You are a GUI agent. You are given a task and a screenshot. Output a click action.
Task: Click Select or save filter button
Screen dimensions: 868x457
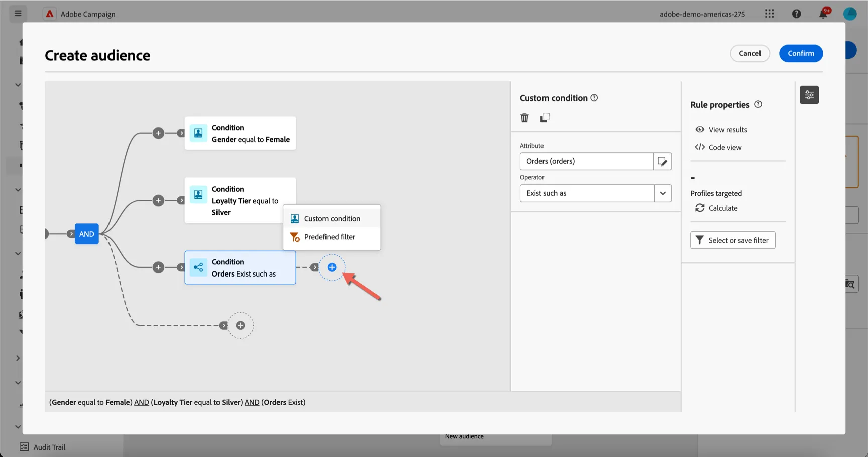coord(732,240)
